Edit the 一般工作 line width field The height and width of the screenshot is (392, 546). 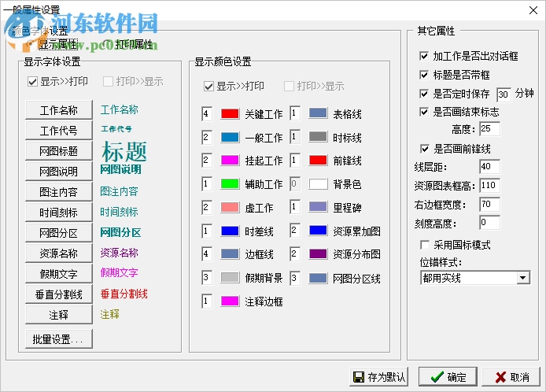click(x=207, y=137)
